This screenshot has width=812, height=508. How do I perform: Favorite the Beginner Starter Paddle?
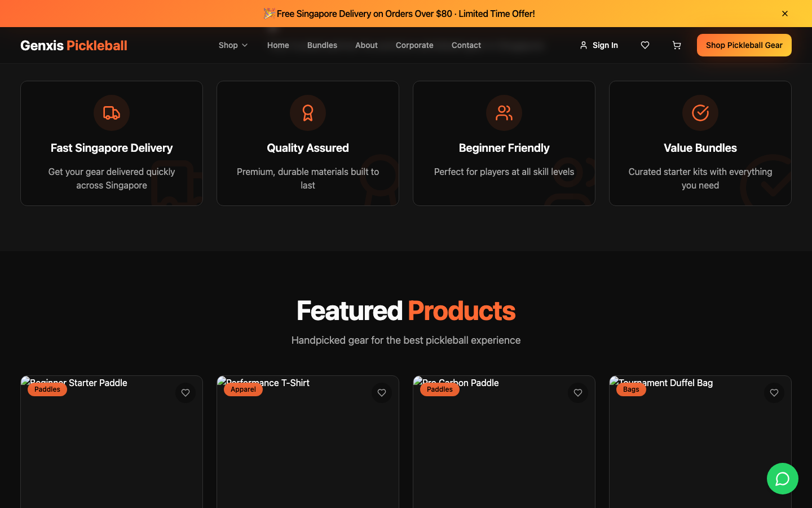186,393
